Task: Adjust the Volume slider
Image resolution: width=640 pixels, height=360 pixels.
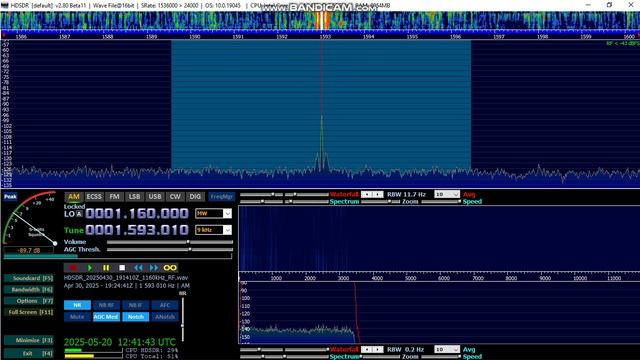Action: click(170, 242)
